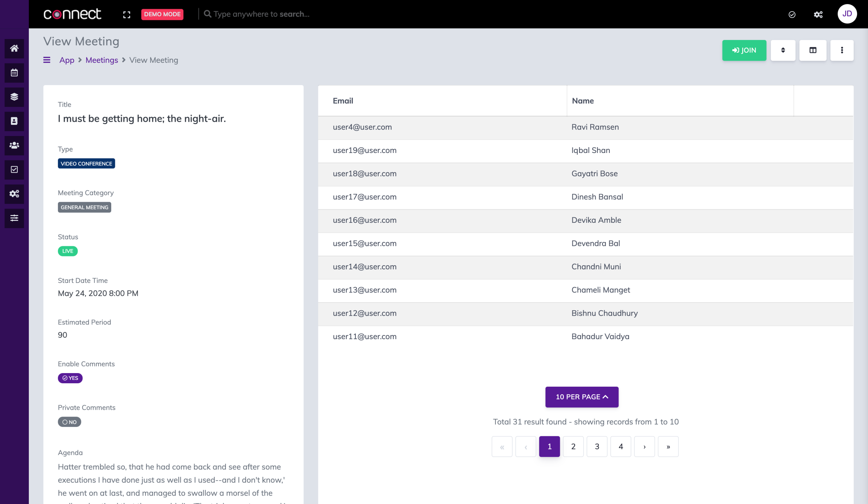The width and height of the screenshot is (868, 504).
Task: Open the contacts book sidebar icon
Action: [14, 121]
